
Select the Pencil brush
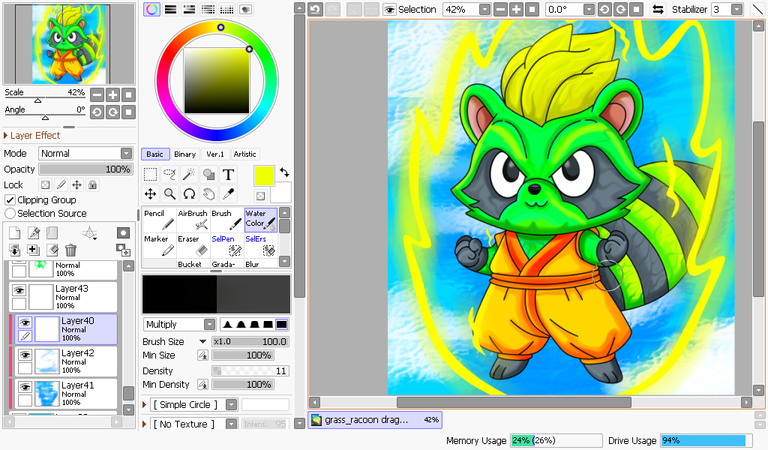pyautogui.click(x=159, y=219)
